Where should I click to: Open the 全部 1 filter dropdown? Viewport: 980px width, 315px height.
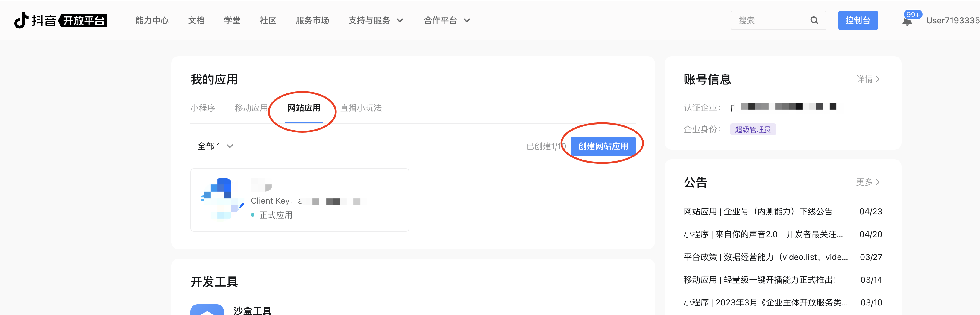(215, 146)
